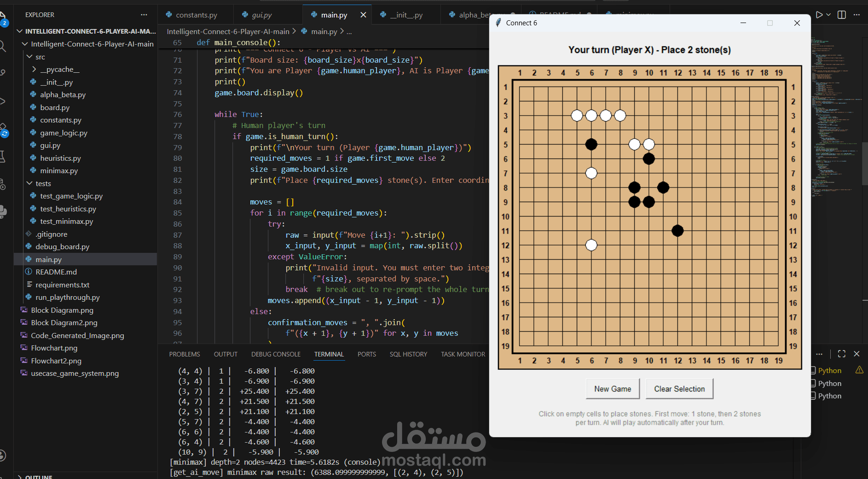Open game_logic.py in the explorer
This screenshot has width=868, height=479.
64,133
